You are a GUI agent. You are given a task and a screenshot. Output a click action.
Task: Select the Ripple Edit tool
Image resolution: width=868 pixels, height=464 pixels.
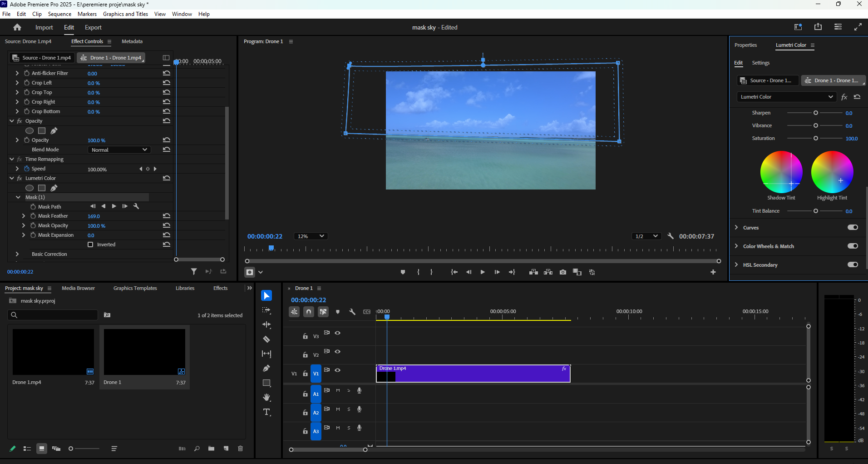(266, 325)
